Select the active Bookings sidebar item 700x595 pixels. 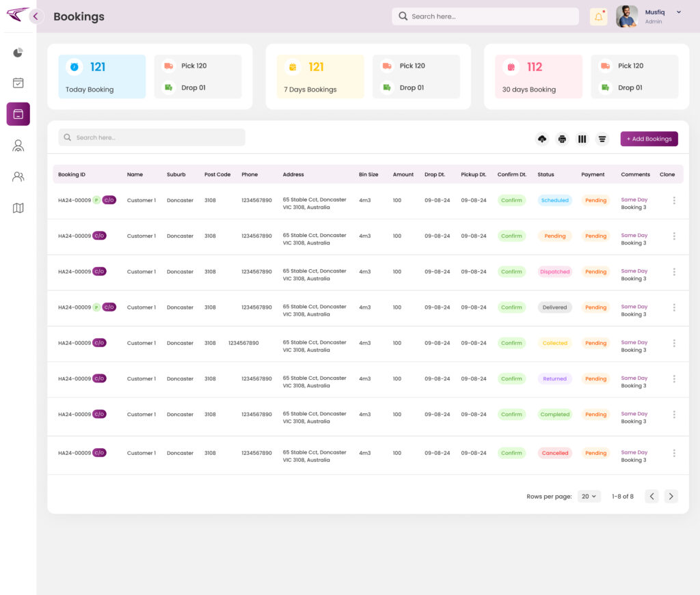(x=18, y=114)
